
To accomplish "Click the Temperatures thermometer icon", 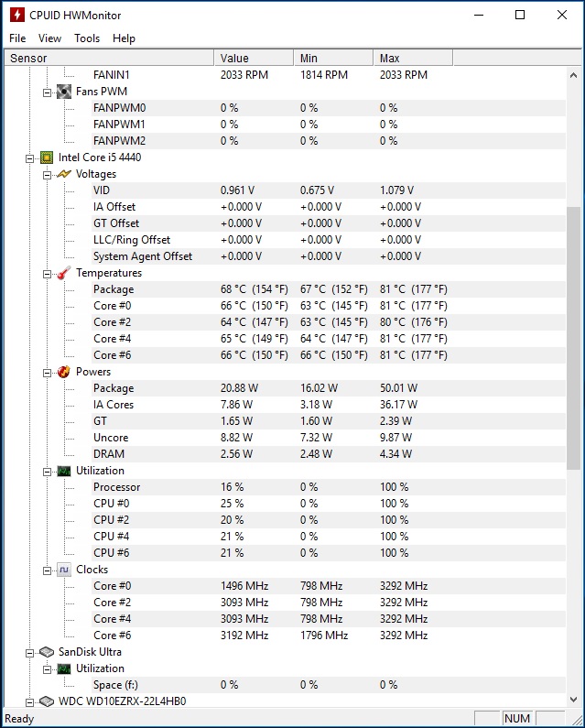I will [64, 273].
